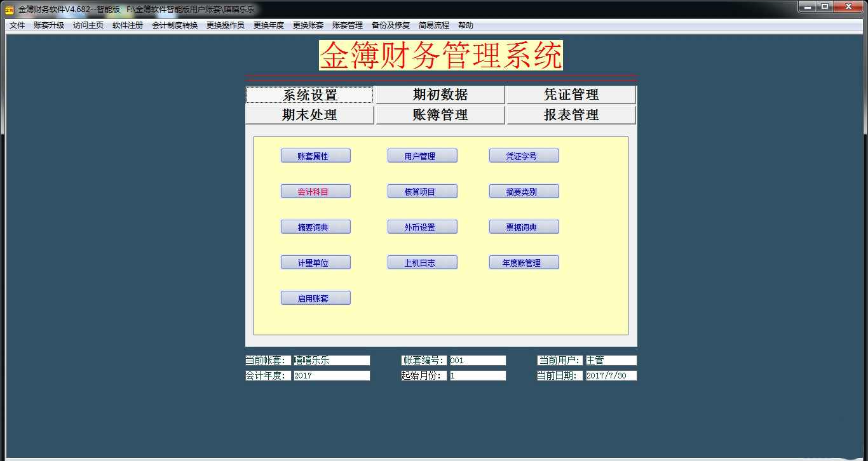Click the 会计年度 label
Image resolution: width=868 pixels, height=461 pixels.
coord(268,375)
